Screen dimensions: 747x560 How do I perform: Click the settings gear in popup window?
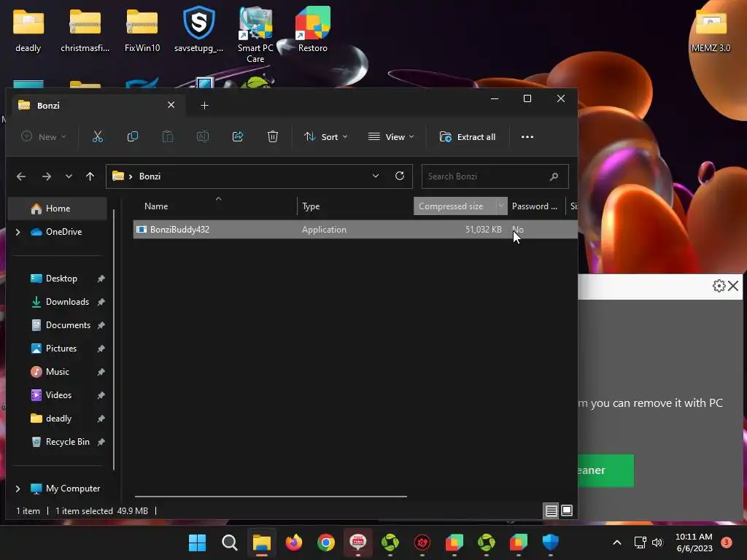point(719,286)
